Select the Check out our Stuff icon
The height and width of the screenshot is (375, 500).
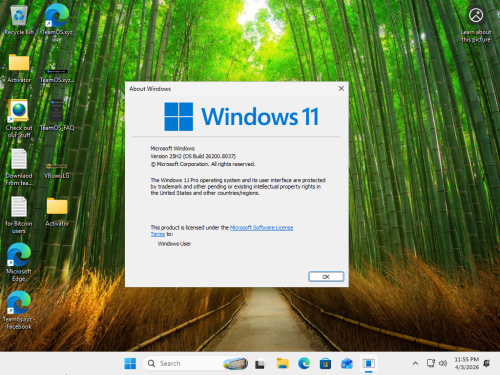pos(19,119)
